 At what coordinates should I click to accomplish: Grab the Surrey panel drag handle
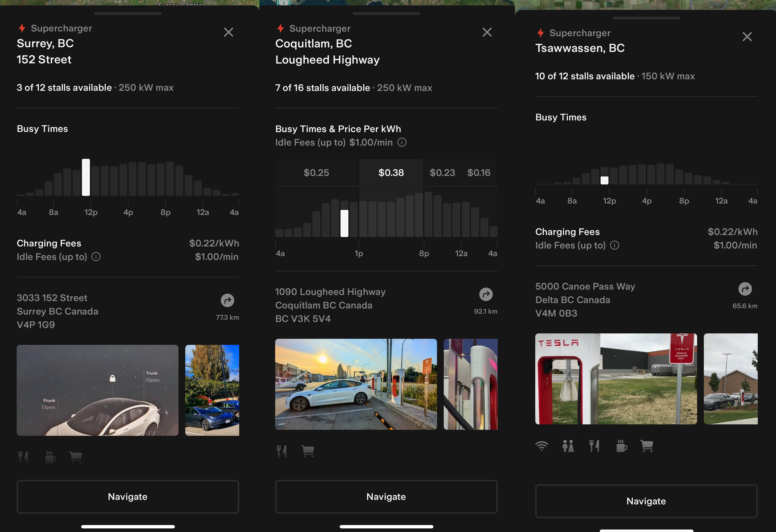click(127, 14)
